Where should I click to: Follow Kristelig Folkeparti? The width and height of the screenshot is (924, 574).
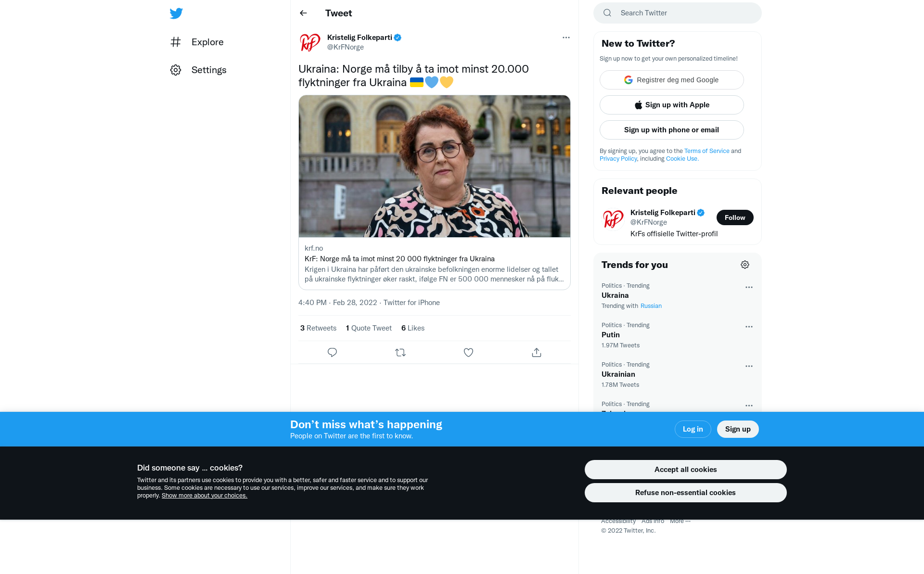coord(735,217)
